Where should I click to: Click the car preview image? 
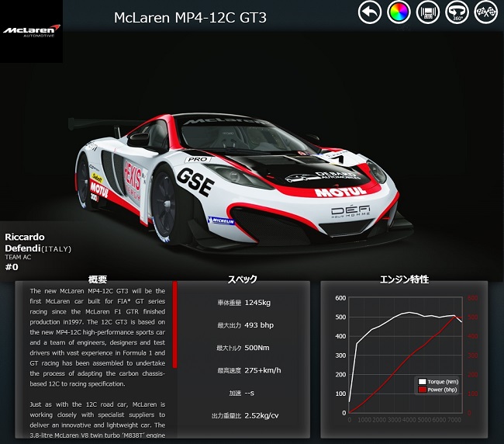click(x=240, y=183)
